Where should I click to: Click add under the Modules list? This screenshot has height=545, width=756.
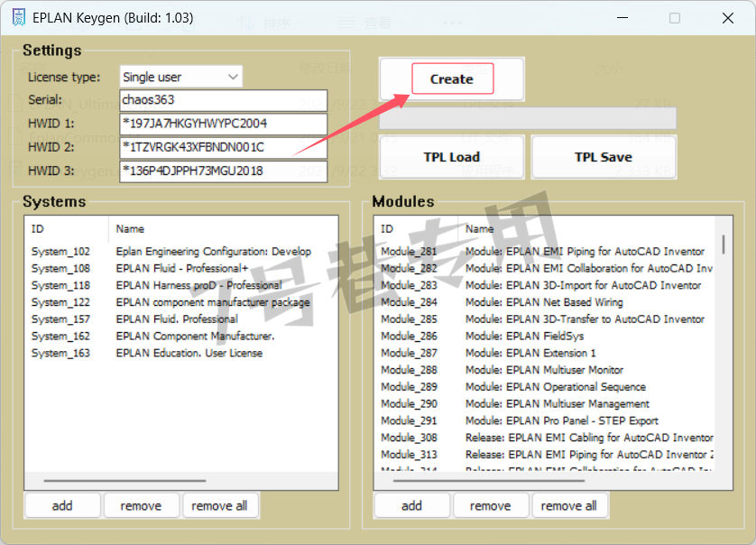click(x=412, y=505)
